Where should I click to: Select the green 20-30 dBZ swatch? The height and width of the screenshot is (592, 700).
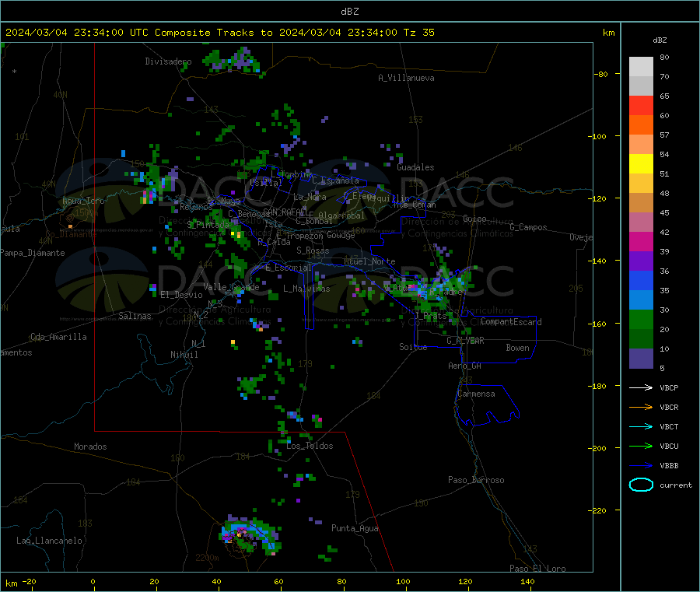(x=641, y=319)
